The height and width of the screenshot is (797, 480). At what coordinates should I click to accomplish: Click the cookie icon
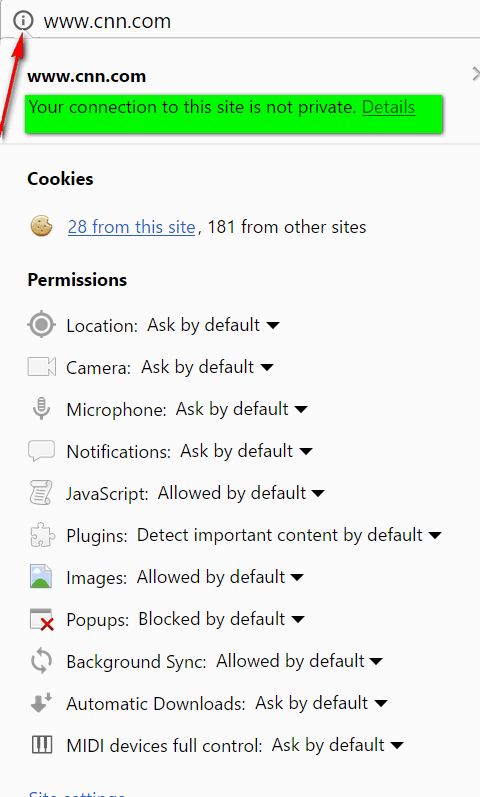(41, 226)
